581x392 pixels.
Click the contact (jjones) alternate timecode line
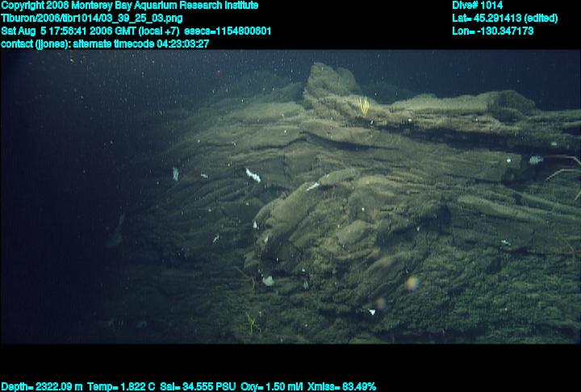click(x=105, y=44)
